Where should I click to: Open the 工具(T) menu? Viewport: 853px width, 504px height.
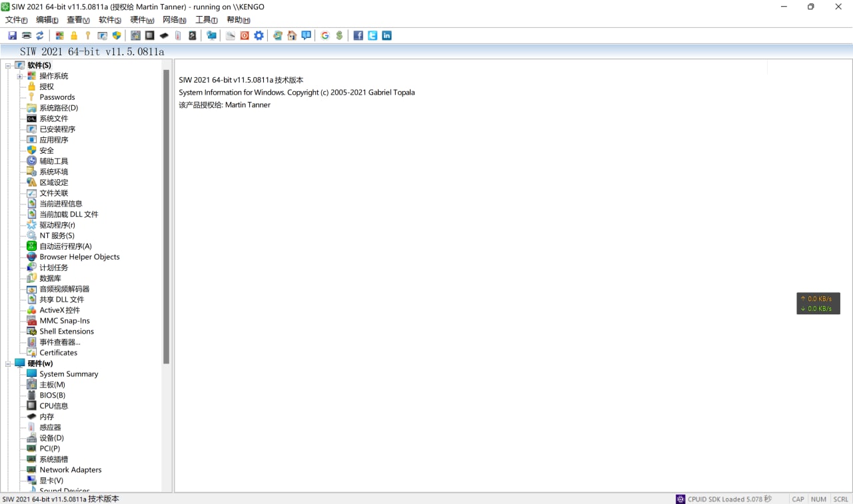(x=207, y=20)
